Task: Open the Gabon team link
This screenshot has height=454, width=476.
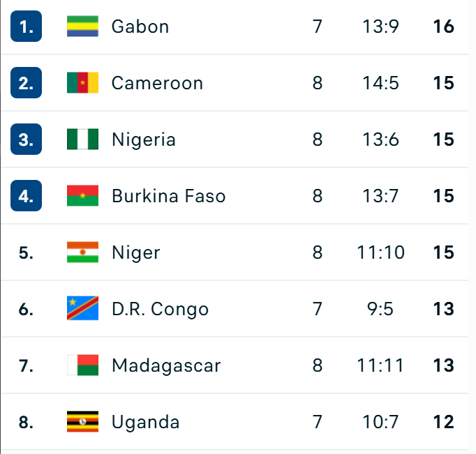Action: pyautogui.click(x=140, y=27)
